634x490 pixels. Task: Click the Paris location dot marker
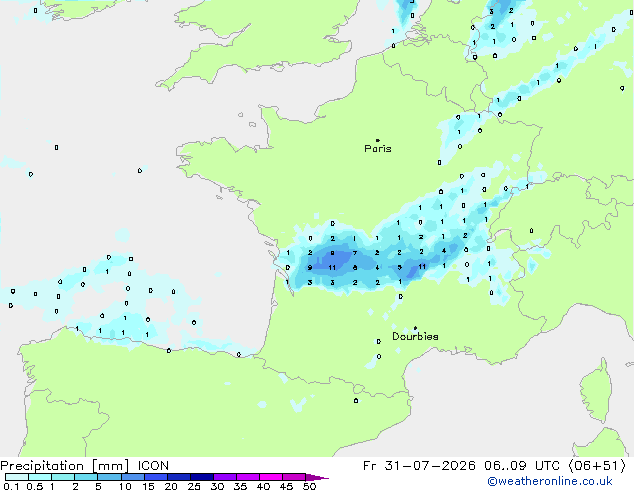point(378,140)
